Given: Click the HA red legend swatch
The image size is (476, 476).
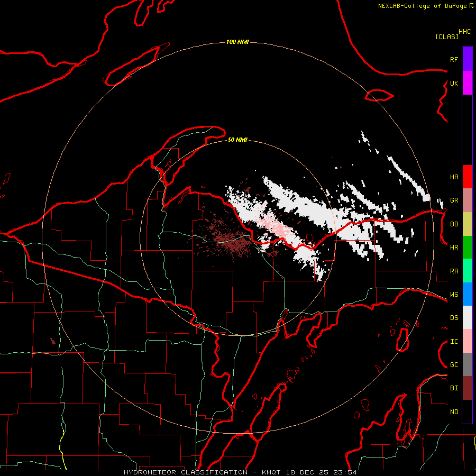Looking at the screenshot, I should tap(467, 177).
